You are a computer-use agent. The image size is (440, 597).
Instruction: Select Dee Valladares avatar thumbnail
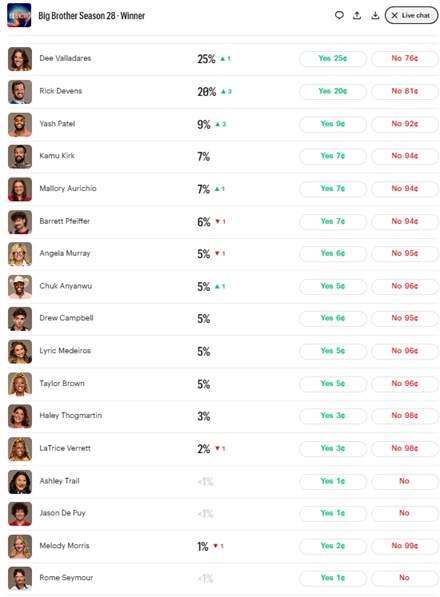(20, 59)
